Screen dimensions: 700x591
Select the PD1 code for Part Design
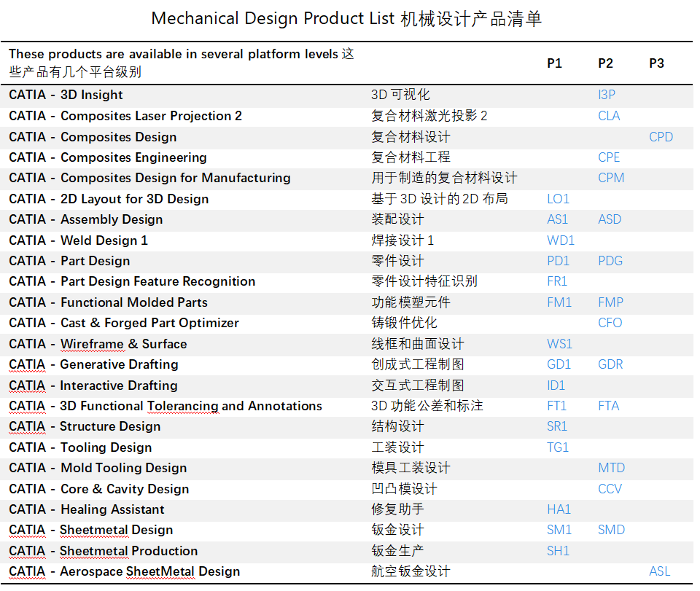(x=559, y=261)
